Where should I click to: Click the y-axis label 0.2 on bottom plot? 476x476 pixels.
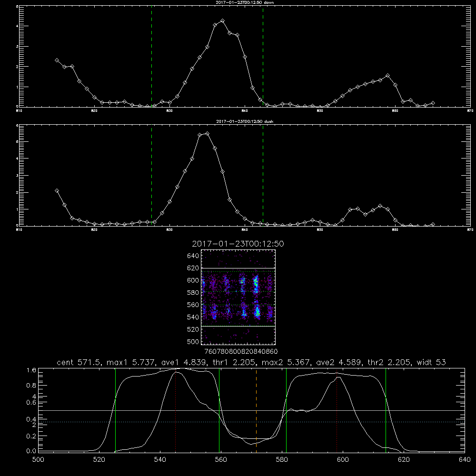click(x=31, y=436)
